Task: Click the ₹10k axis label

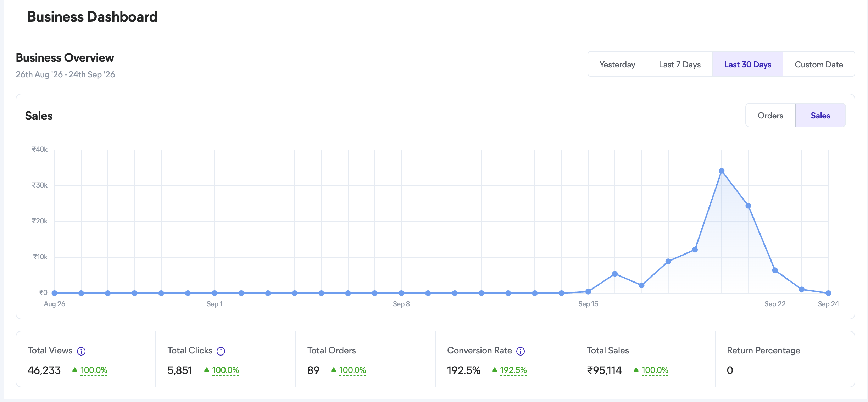Action: click(x=40, y=257)
